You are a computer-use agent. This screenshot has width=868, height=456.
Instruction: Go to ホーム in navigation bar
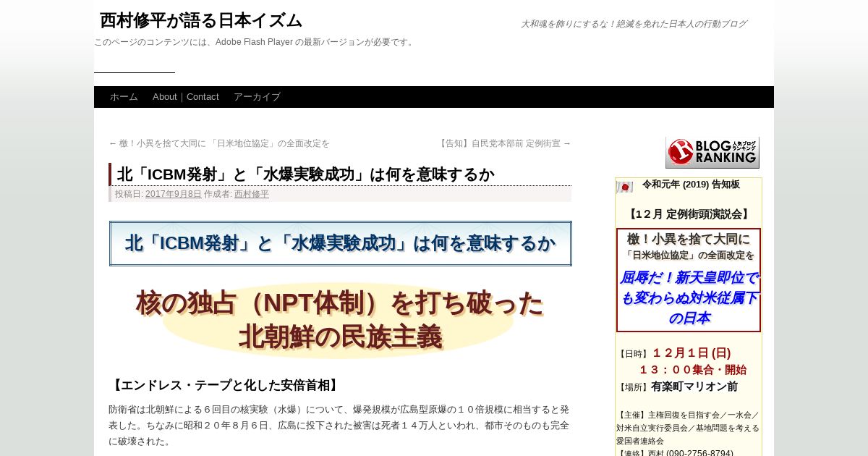[x=124, y=97]
